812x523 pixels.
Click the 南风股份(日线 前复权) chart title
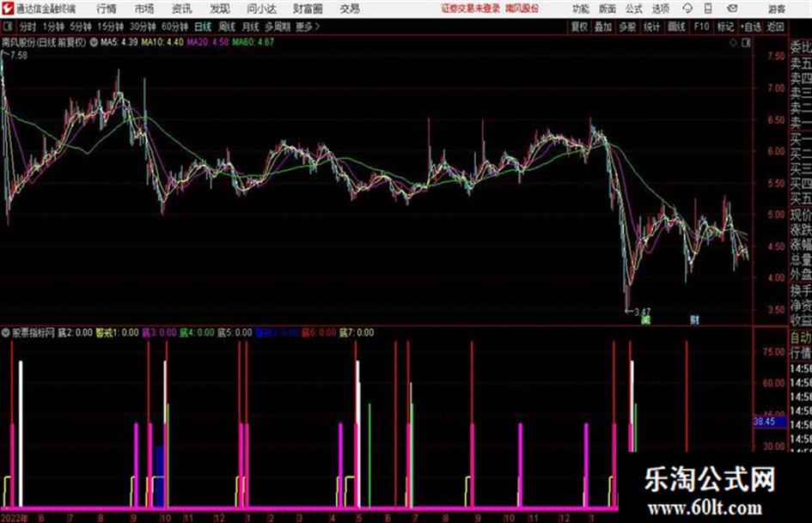[x=44, y=42]
